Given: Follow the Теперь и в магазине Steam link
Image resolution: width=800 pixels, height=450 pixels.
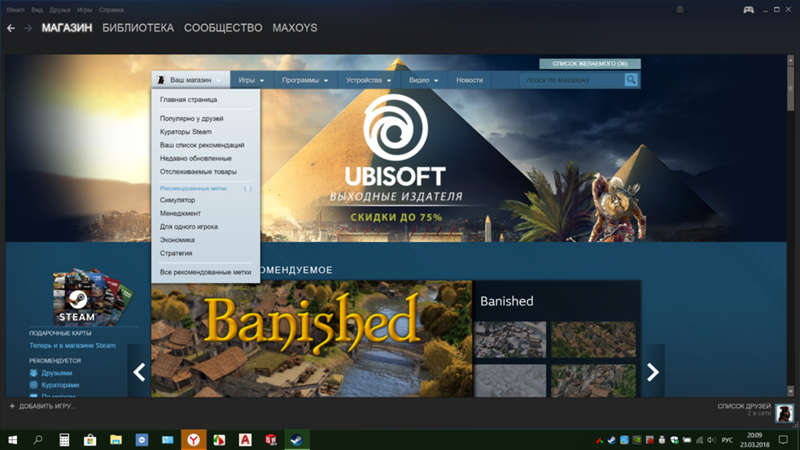Looking at the screenshot, I should pyautogui.click(x=72, y=345).
